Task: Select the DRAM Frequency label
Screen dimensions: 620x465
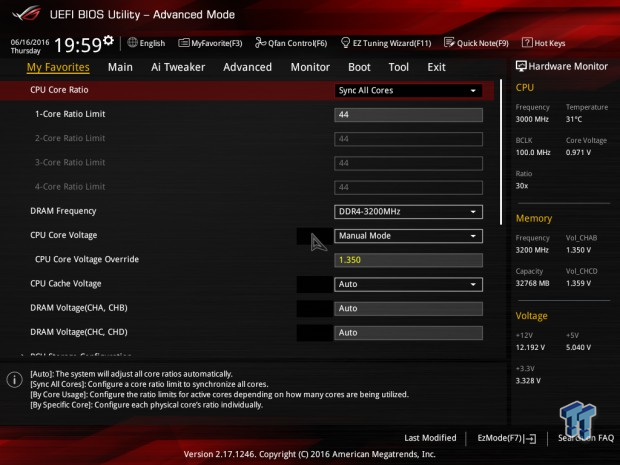Action: (x=63, y=211)
